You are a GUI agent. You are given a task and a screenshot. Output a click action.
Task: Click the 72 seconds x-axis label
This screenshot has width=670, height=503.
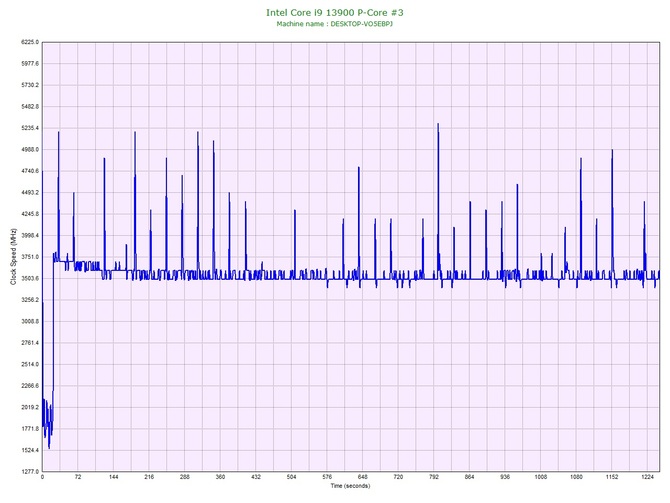click(78, 477)
